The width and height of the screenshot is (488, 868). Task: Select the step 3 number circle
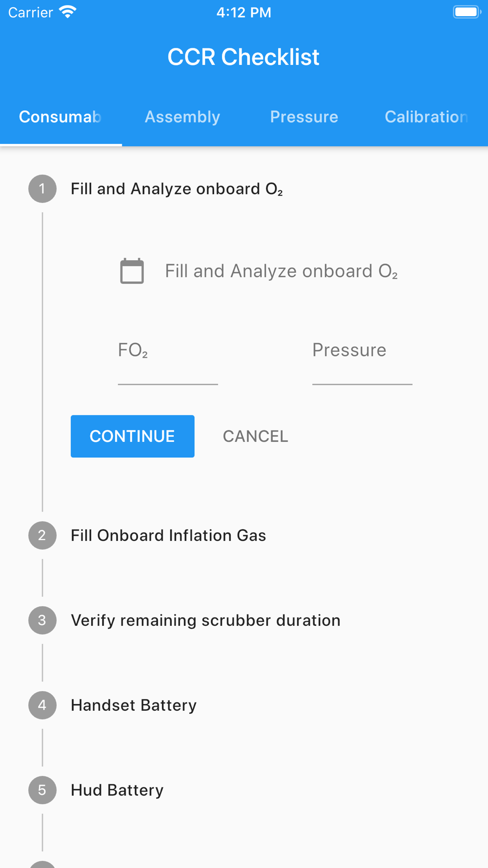coord(42,620)
